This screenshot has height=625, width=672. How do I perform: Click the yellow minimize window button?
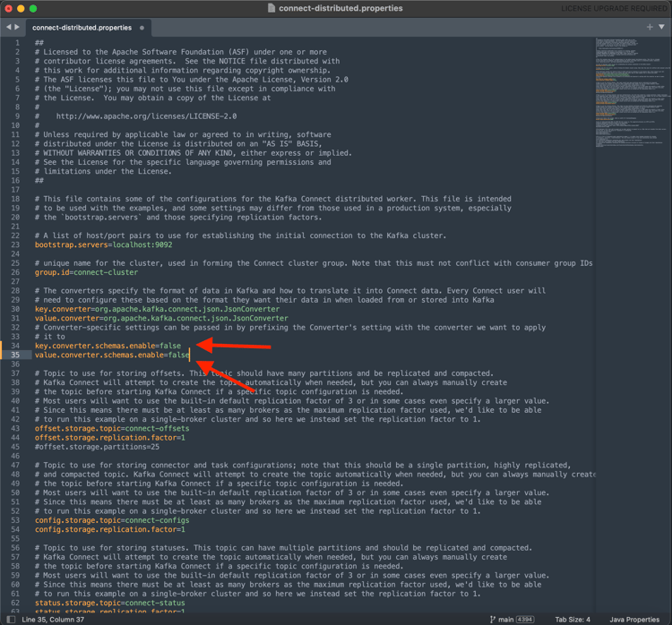pyautogui.click(x=21, y=8)
